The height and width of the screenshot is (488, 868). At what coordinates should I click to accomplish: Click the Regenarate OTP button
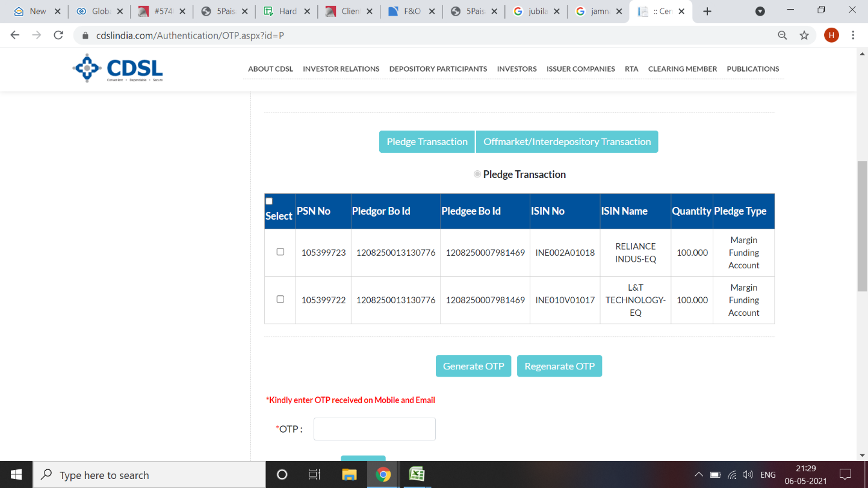(x=559, y=366)
